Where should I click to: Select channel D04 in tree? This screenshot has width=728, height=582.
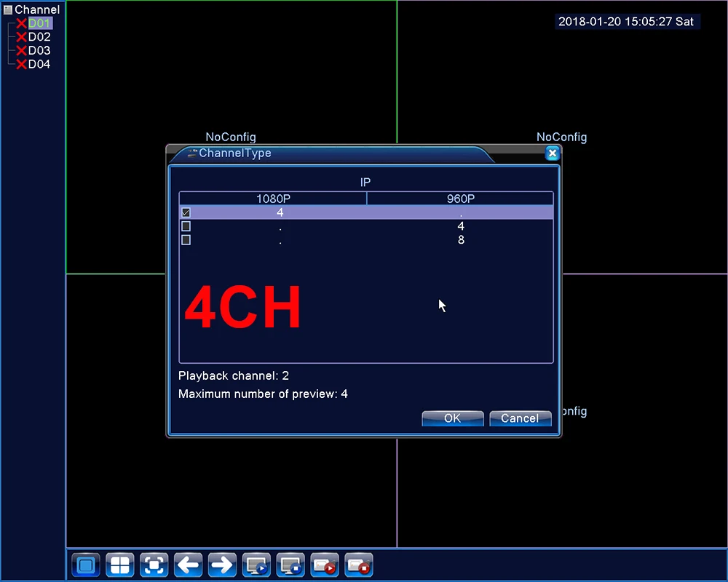click(x=39, y=64)
